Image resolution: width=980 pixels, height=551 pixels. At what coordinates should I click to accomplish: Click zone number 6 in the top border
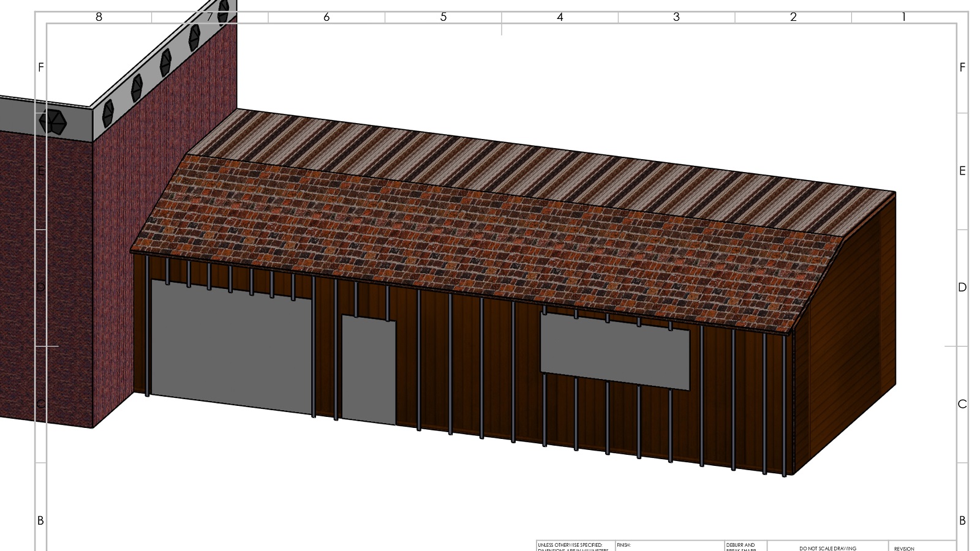tap(326, 17)
